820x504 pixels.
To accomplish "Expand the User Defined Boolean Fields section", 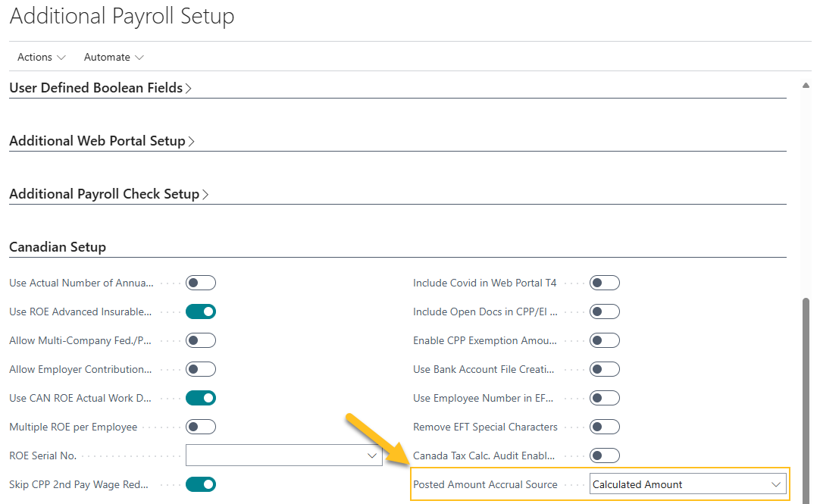I will 101,87.
